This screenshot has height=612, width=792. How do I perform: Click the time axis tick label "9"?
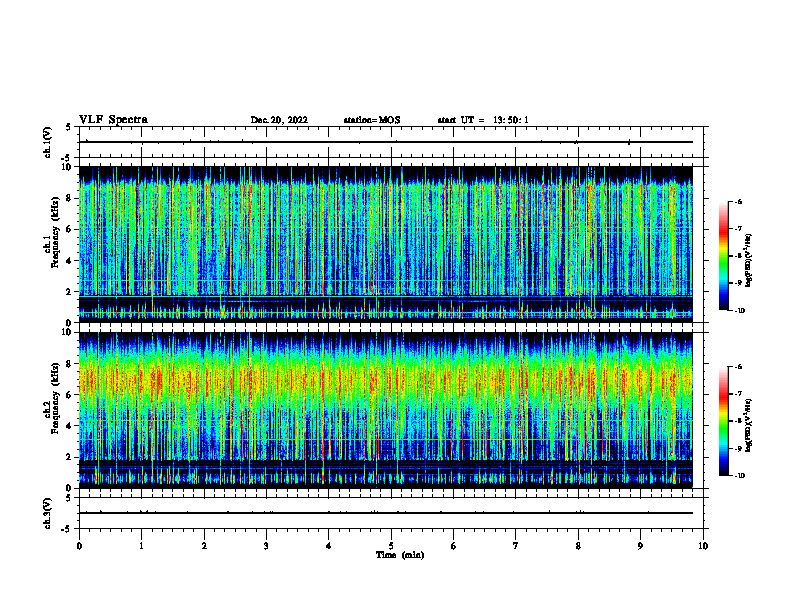[640, 546]
